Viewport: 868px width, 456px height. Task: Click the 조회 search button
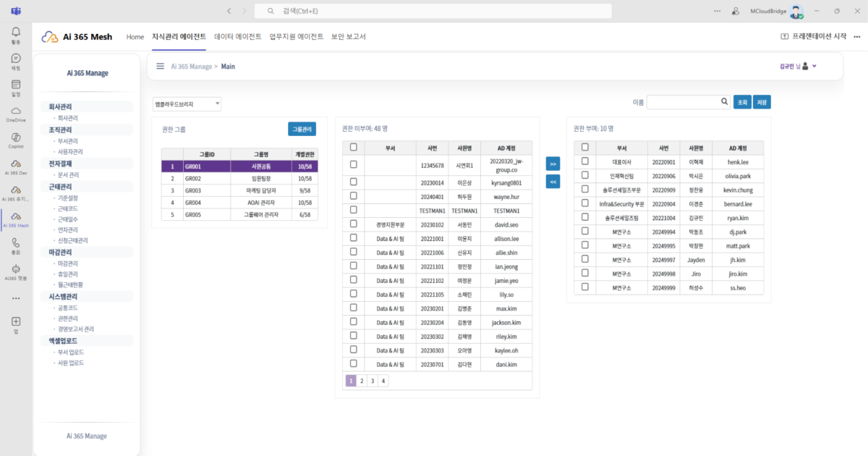click(742, 102)
